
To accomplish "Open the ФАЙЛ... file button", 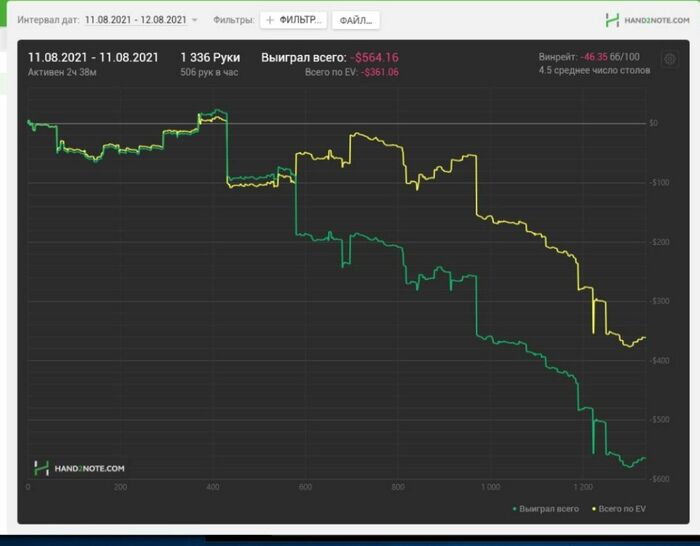I will point(356,21).
